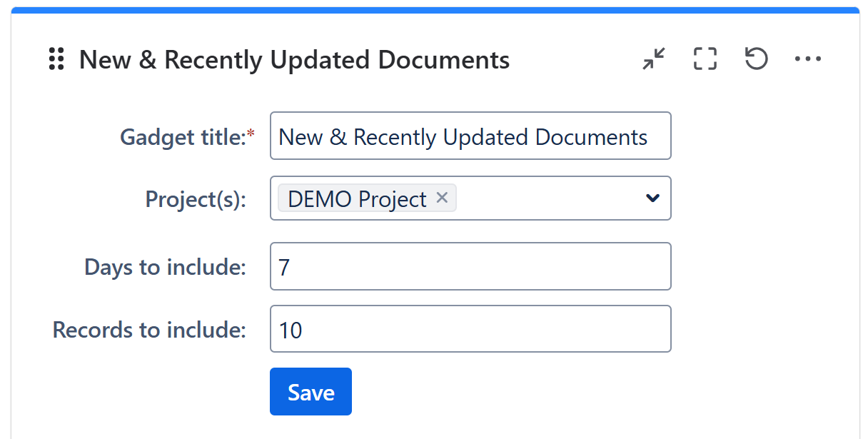Open the three-dot more actions menu
The height and width of the screenshot is (439, 868).
(x=808, y=59)
